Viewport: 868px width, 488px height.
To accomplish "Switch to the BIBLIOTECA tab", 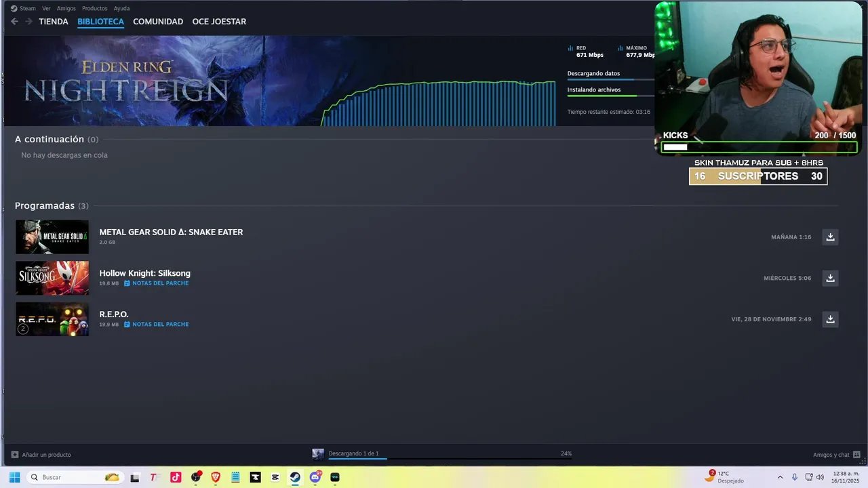I will [100, 22].
